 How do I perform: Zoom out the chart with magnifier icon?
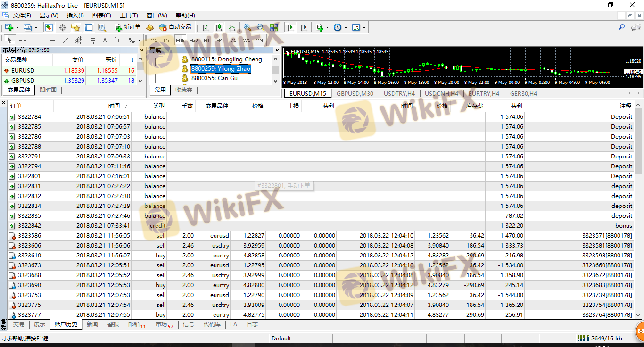pyautogui.click(x=260, y=27)
